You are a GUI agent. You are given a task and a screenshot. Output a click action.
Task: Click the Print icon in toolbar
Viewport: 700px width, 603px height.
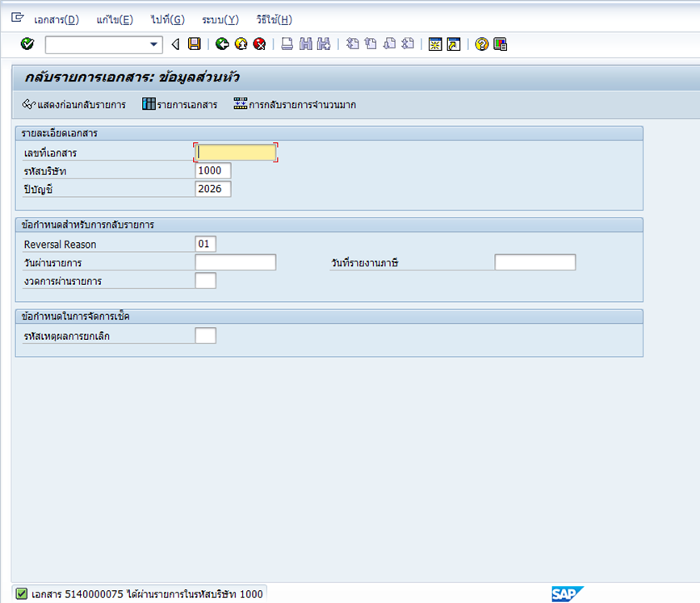[x=287, y=44]
